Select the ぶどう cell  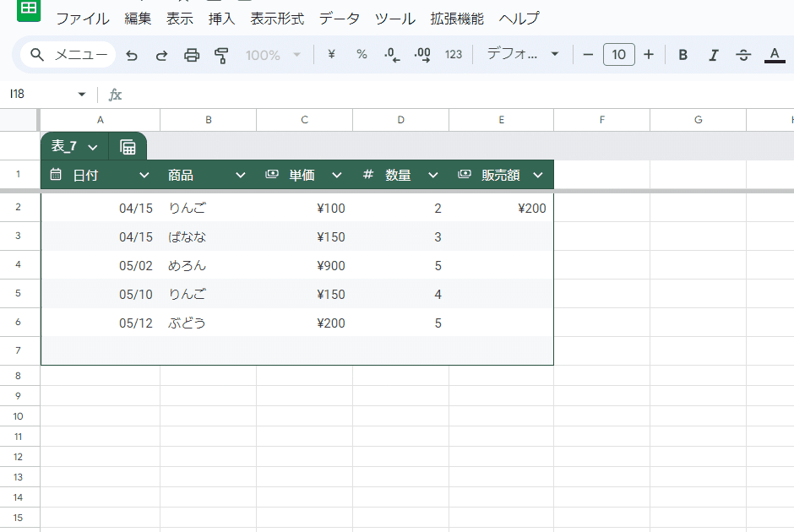[x=208, y=323]
